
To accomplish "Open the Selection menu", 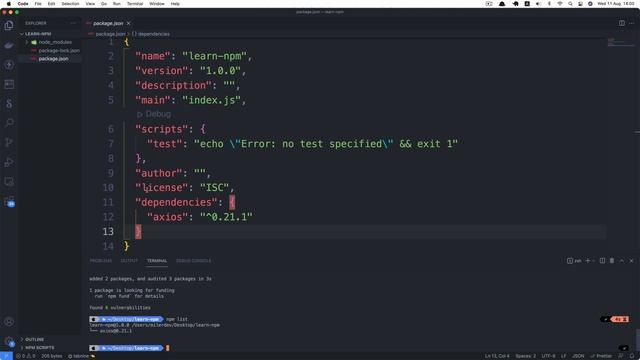I will 70,4.
